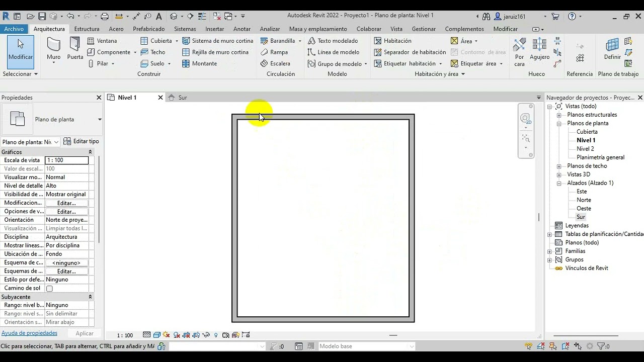Viewport: 644px width, 362px height.
Task: Click Editar button for Modificaciones
Action: tap(66, 203)
